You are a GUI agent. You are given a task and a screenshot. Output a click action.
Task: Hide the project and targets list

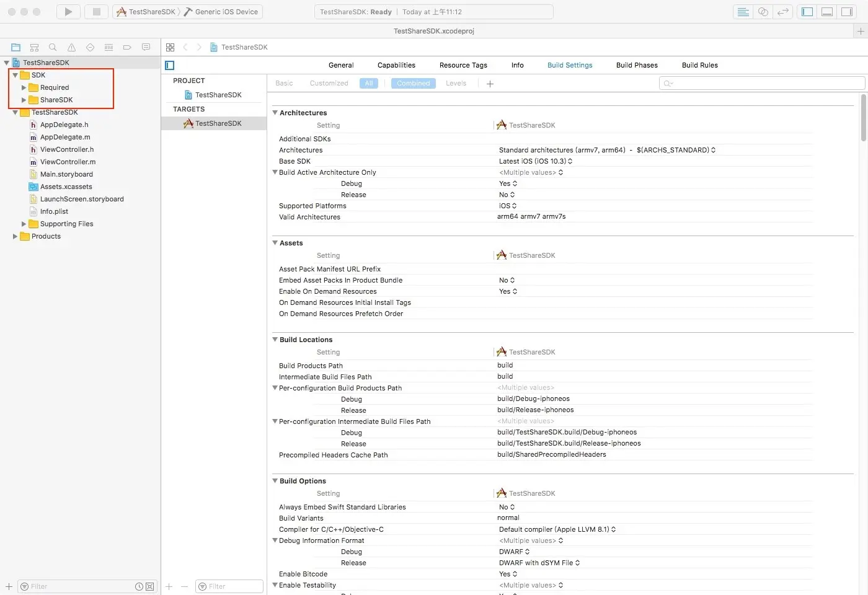[x=170, y=65]
